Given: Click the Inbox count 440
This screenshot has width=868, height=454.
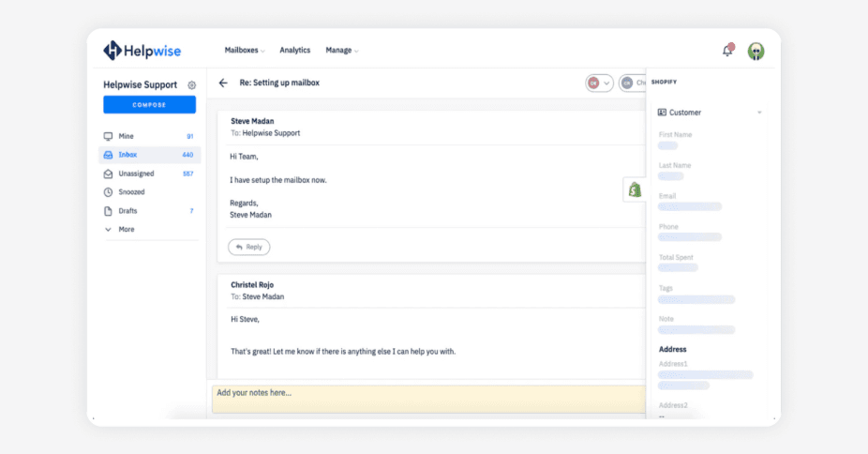Looking at the screenshot, I should point(187,155).
